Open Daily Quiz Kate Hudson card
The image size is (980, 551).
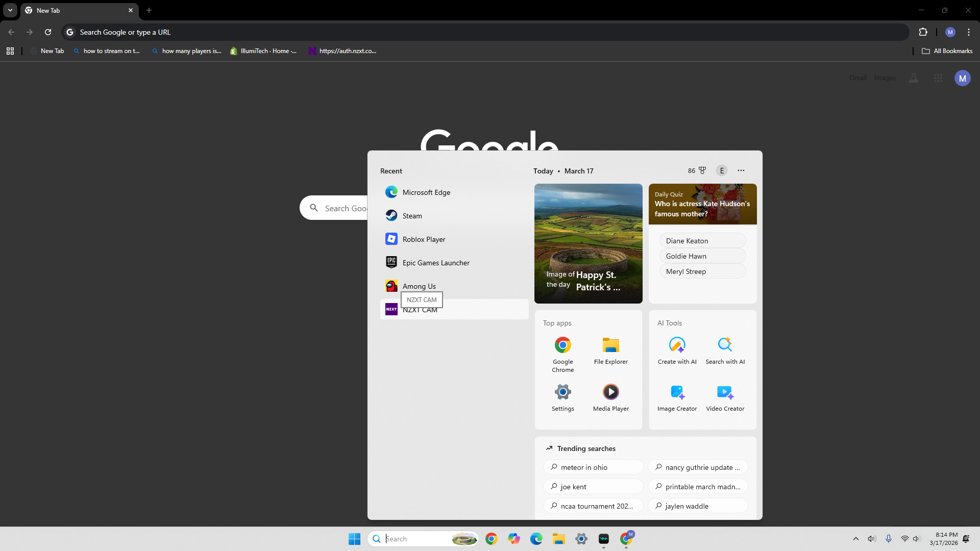[702, 204]
